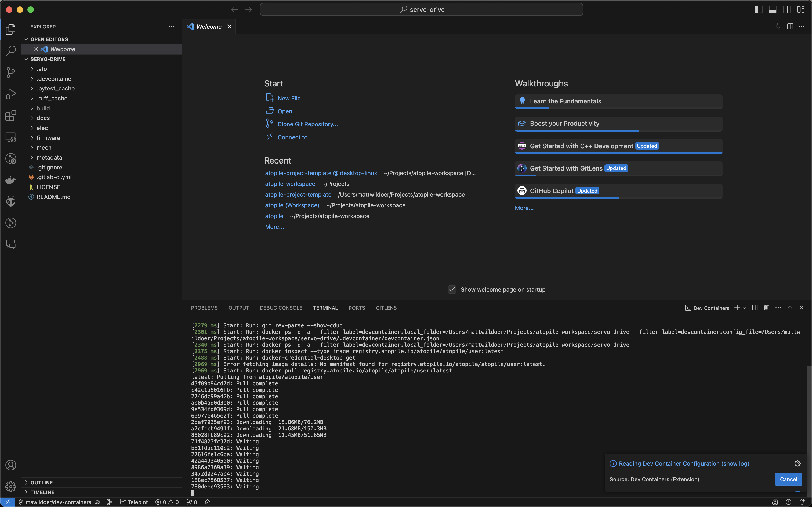Open notification settings gear

798,463
